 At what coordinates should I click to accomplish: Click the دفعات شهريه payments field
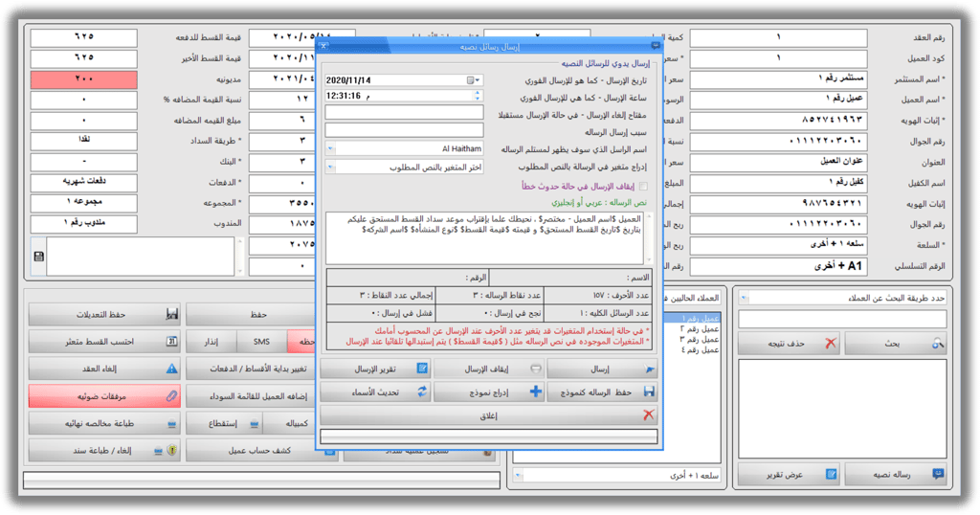pyautogui.click(x=84, y=182)
